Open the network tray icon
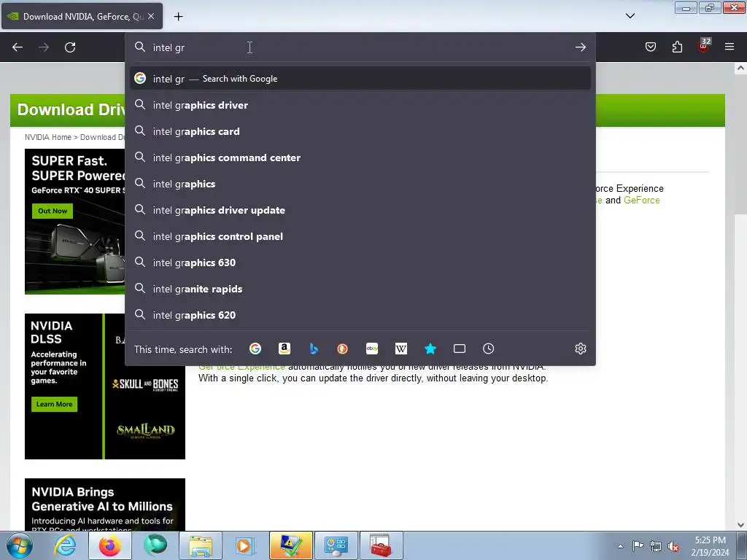 click(x=656, y=546)
